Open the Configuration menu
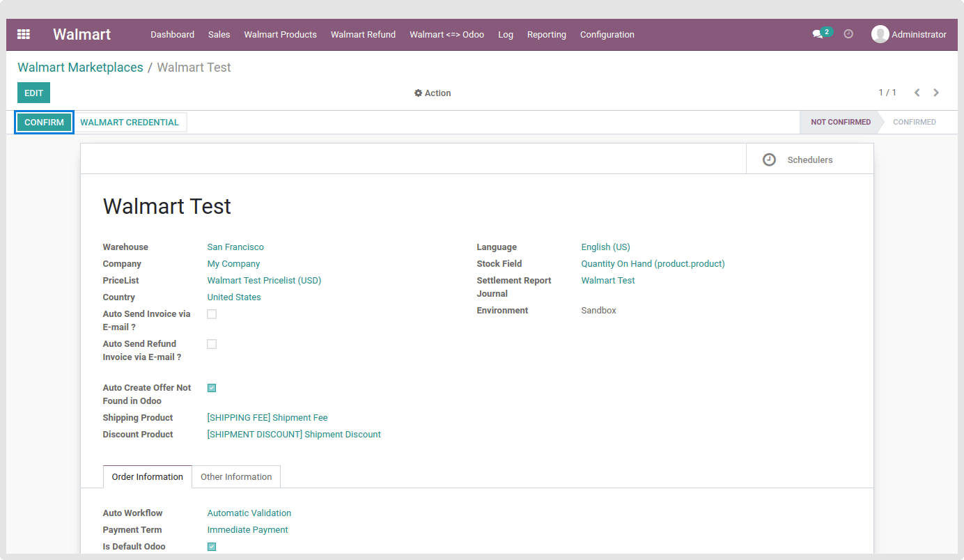Screen dimensions: 964x560 607,34
